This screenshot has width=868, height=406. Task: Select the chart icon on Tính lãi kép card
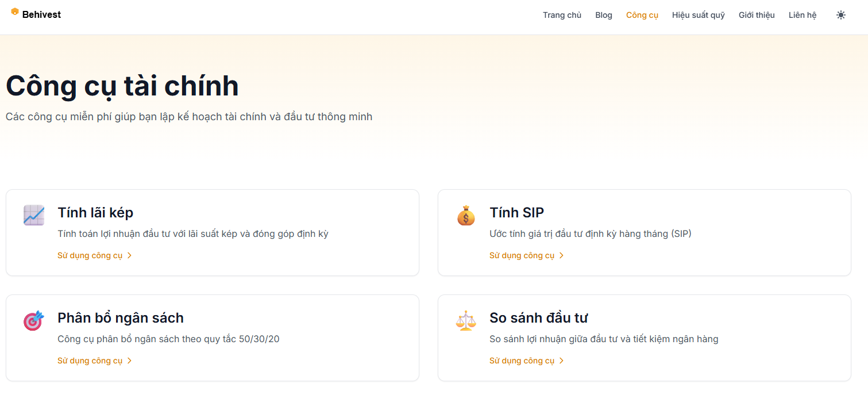coord(33,215)
